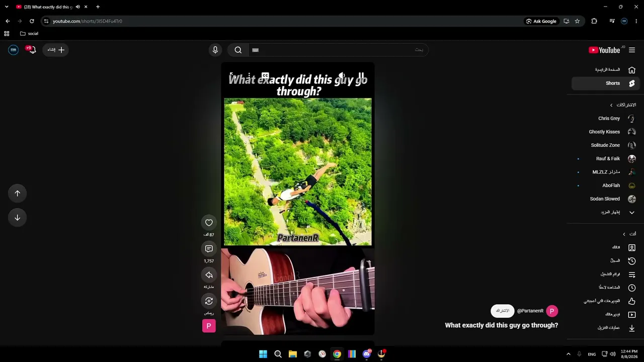Open the @PartanenR channel handle link
The height and width of the screenshot is (362, 644).
pyautogui.click(x=530, y=311)
